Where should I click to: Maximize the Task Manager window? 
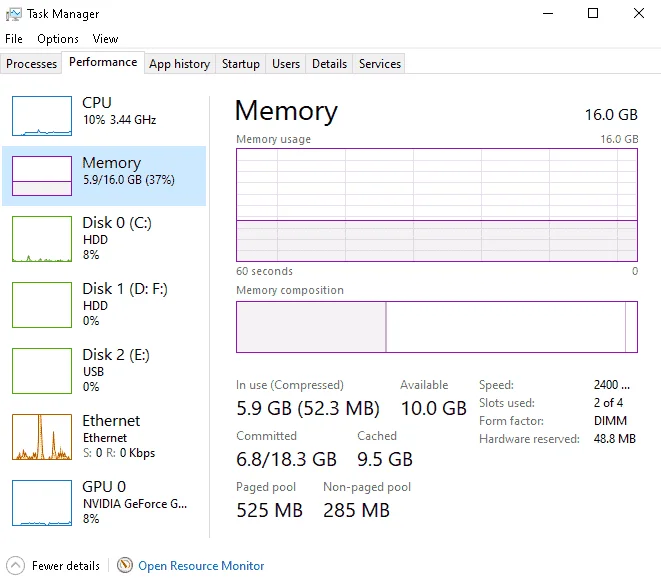point(593,13)
